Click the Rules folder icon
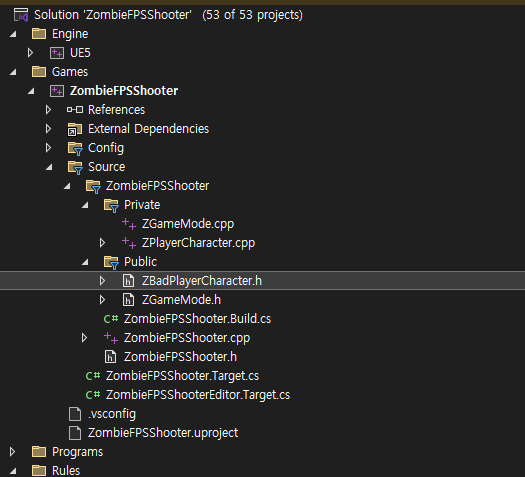 tap(39, 470)
